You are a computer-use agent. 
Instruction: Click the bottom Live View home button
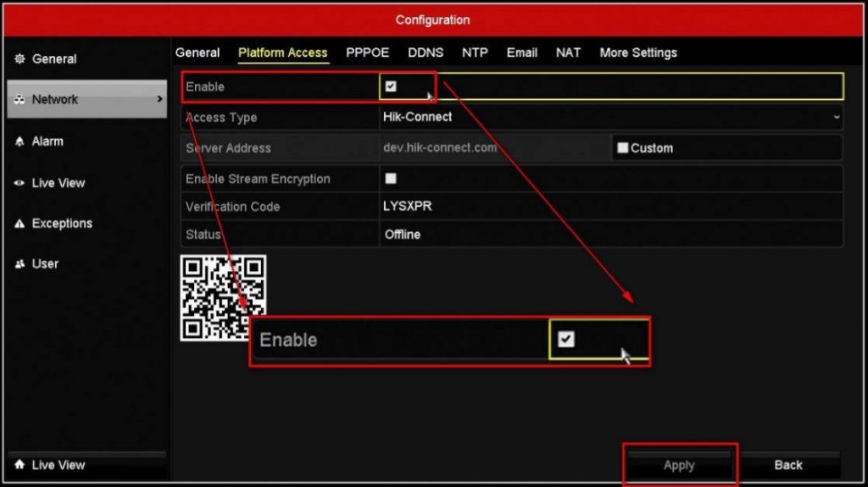click(87, 465)
